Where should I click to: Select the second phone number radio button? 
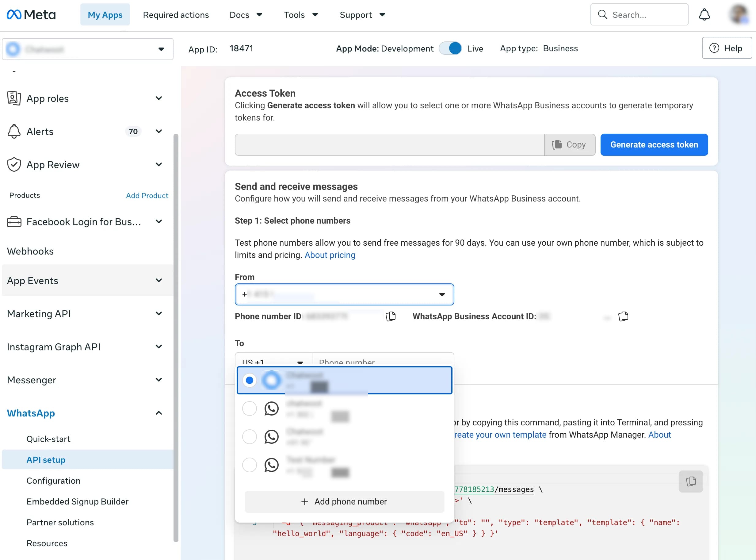click(250, 408)
